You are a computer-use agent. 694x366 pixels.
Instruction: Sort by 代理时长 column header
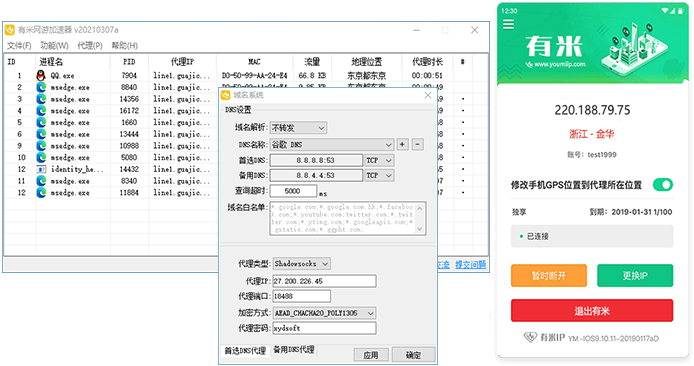pos(427,62)
